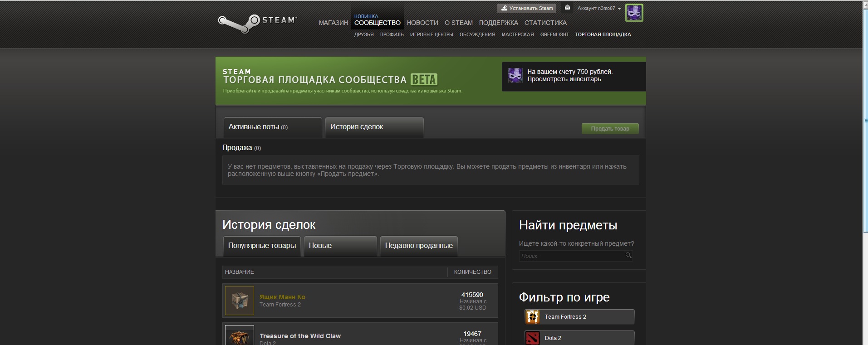Open the СТАТИСТИКА menu
This screenshot has height=345, width=868.
tap(545, 23)
